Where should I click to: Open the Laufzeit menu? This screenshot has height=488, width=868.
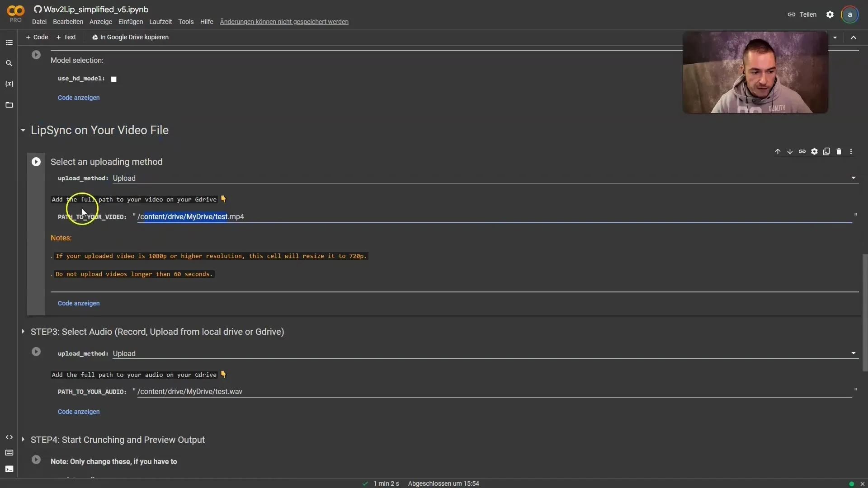point(160,22)
